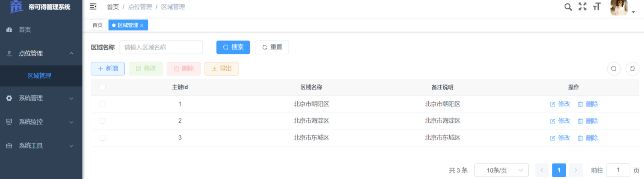Click the user avatar thumbnail
The width and height of the screenshot is (644, 179).
tap(619, 8)
